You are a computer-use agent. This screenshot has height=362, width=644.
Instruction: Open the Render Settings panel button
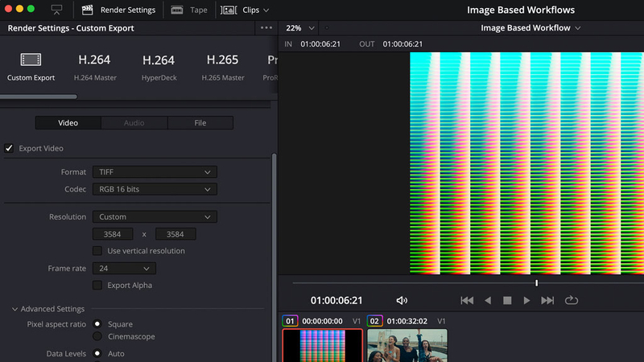118,10
